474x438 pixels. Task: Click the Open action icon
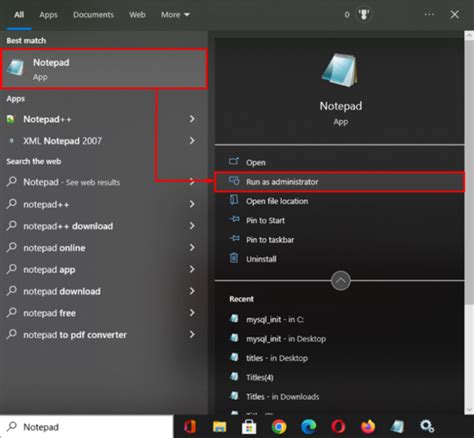point(234,161)
